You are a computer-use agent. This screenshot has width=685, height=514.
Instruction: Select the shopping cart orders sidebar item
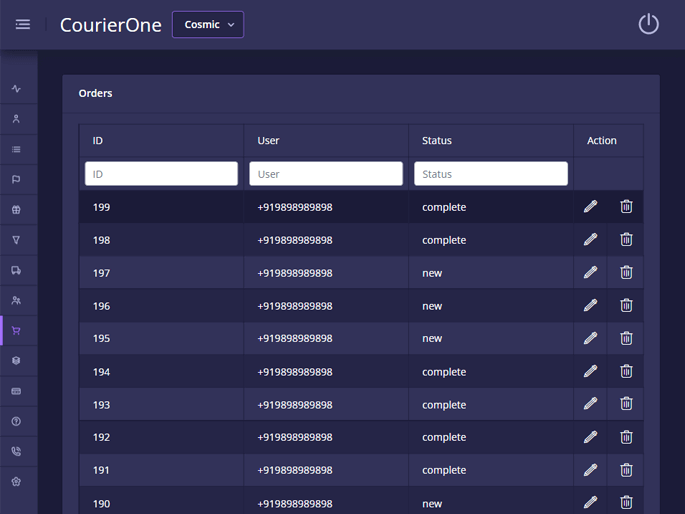tap(16, 331)
